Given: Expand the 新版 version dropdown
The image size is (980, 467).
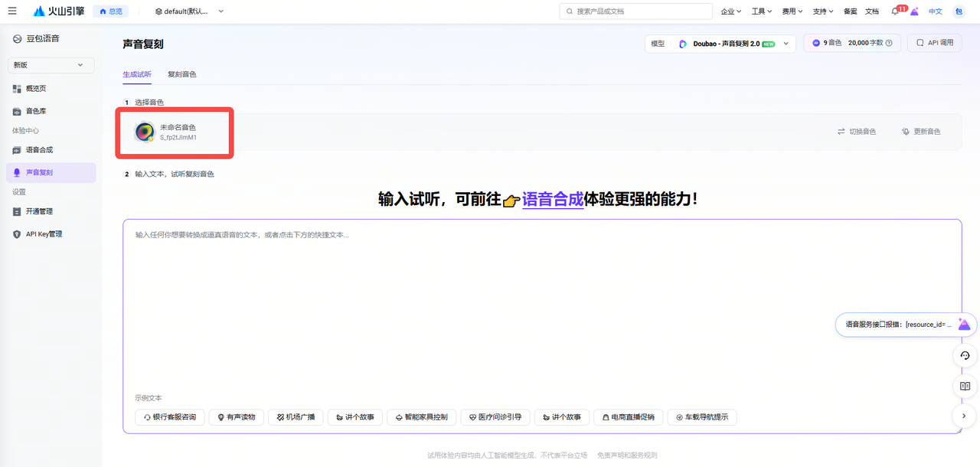Looking at the screenshot, I should pyautogui.click(x=51, y=65).
